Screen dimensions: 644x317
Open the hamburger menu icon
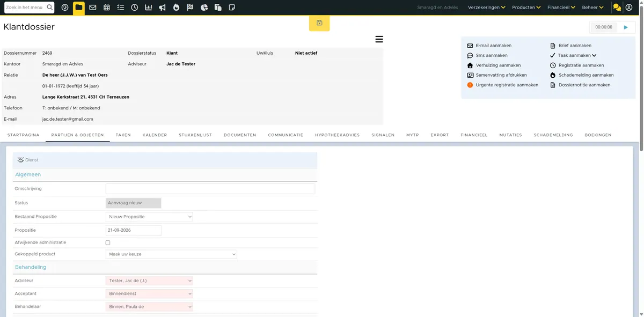(379, 39)
